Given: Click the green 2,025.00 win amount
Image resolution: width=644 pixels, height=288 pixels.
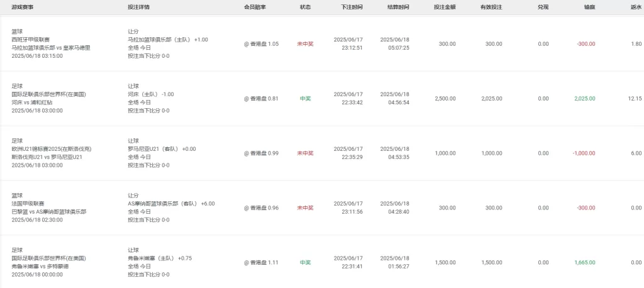Looking at the screenshot, I should pos(584,99).
